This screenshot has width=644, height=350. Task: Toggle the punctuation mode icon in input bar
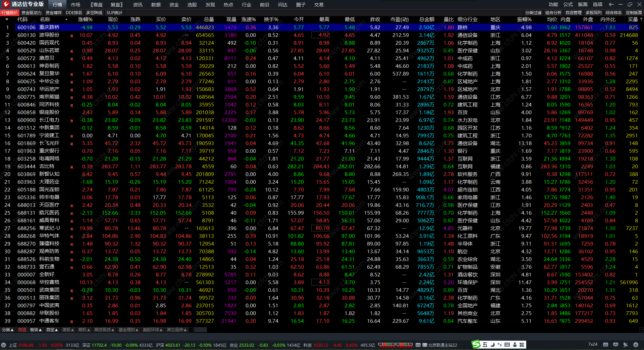(500, 345)
